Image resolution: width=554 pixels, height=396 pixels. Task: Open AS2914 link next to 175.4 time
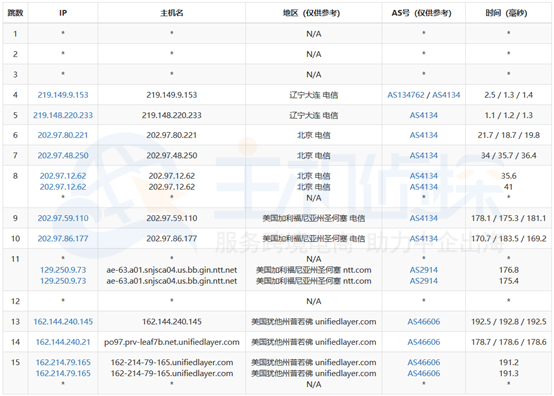point(424,281)
